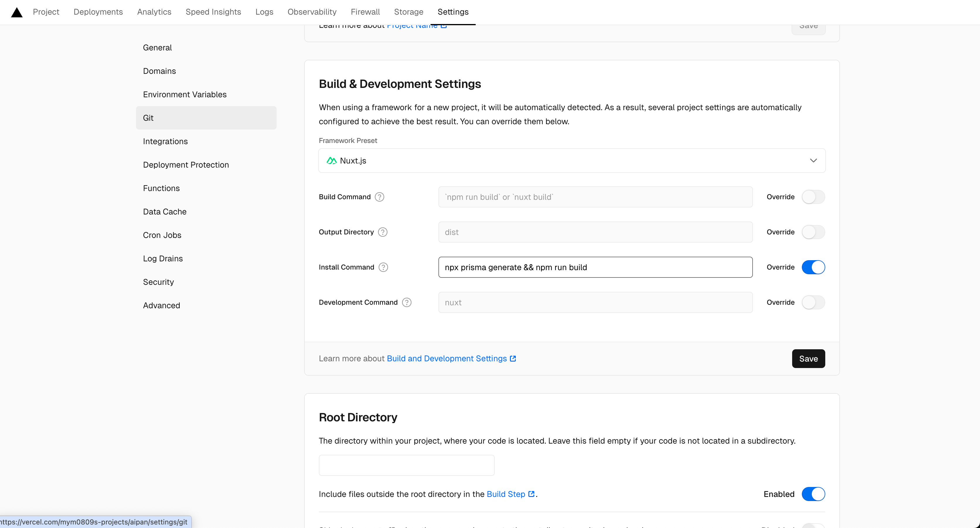Open the Framework Preset dropdown
Viewport: 980px width, 528px height.
point(571,161)
